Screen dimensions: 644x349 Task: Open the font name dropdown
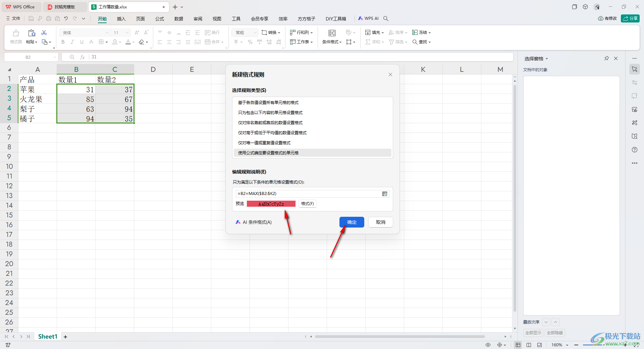coord(107,33)
